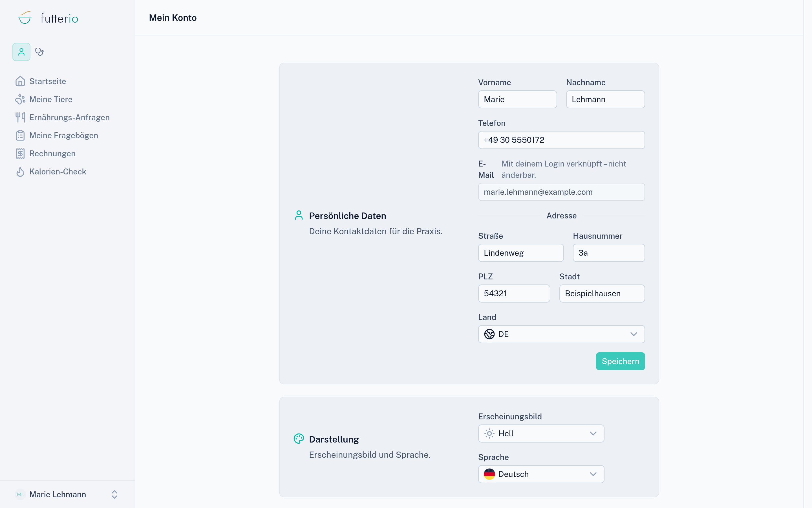Click the Nachname input field
Screen dimensions: 812x508
[605, 99]
